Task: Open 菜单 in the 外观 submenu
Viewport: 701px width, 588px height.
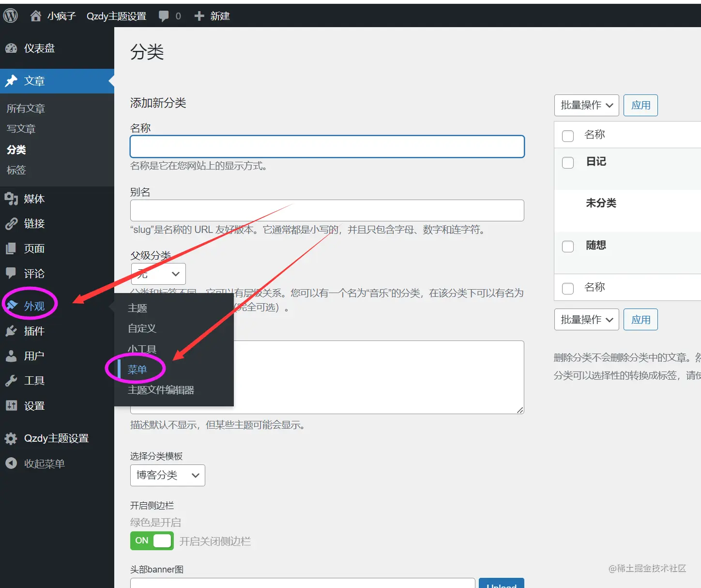Action: [x=137, y=370]
